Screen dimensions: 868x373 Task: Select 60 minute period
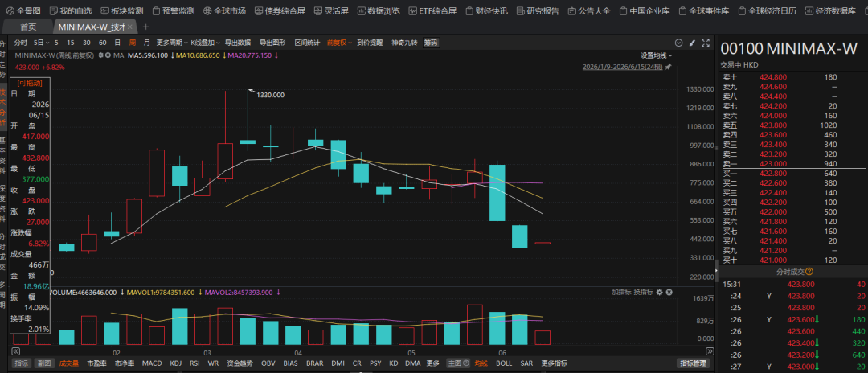[x=102, y=43]
